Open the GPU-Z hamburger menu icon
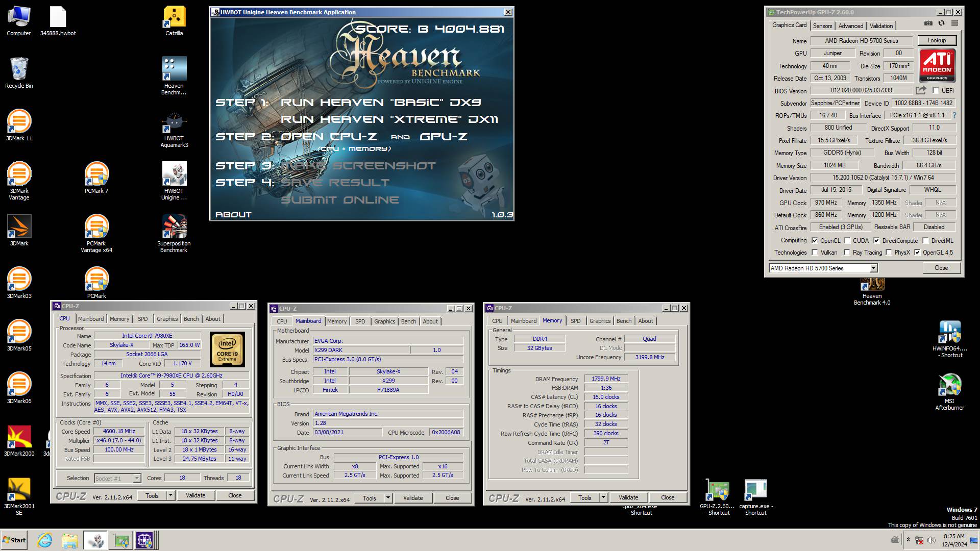The image size is (980, 551). [954, 23]
